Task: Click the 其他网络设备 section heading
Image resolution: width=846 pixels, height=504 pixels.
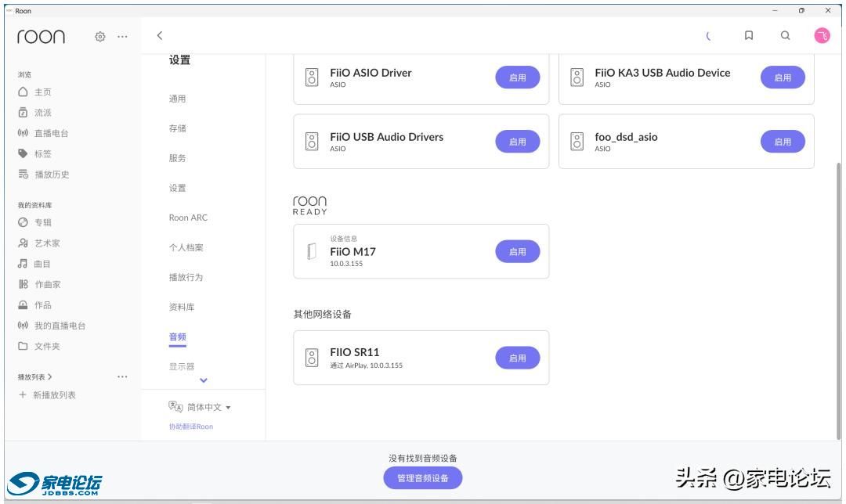Action: coord(322,315)
